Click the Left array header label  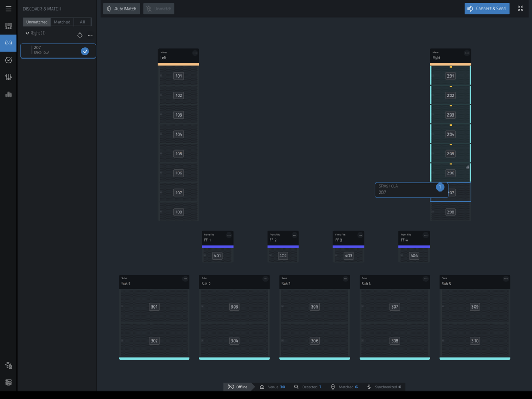[163, 57]
